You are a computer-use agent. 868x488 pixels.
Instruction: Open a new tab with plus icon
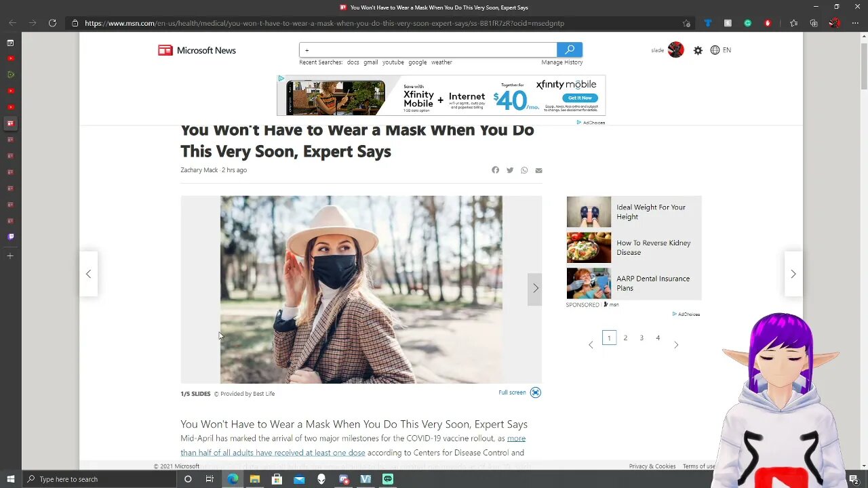(10, 256)
